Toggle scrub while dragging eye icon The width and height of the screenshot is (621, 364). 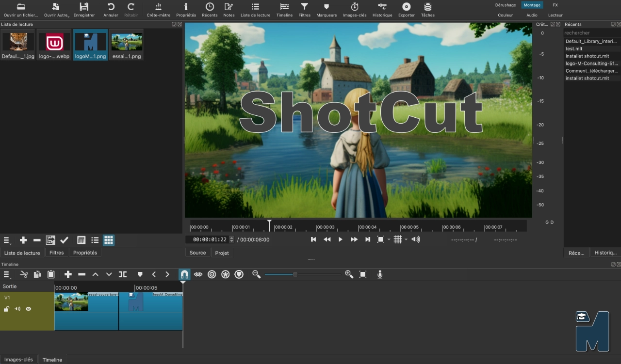click(198, 274)
